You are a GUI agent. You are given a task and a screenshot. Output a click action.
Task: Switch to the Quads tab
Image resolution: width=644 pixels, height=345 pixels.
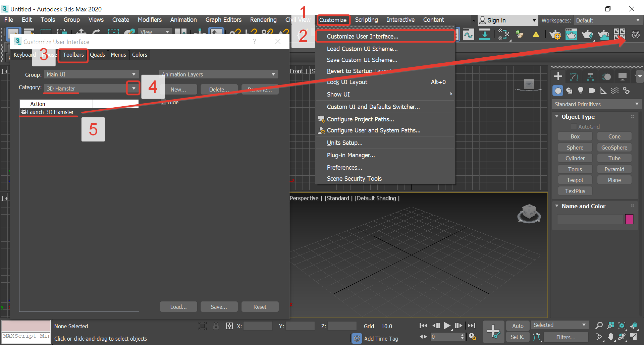pos(97,55)
